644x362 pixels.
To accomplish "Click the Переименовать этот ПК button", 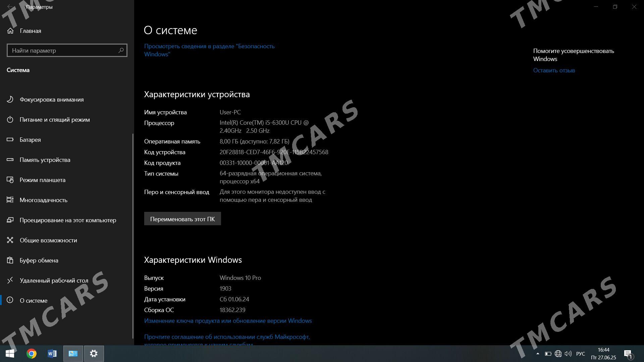I will [182, 219].
